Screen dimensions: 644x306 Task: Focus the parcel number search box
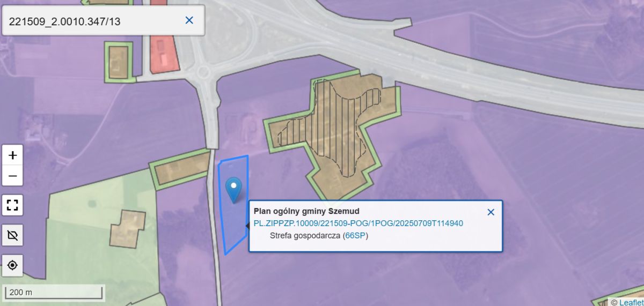click(x=94, y=20)
